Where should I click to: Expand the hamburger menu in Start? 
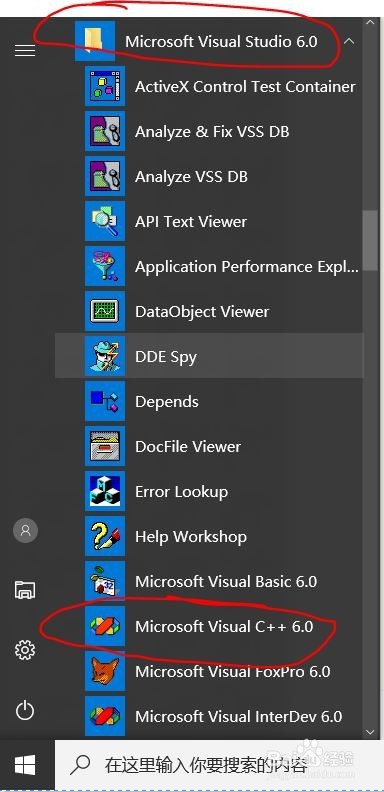[x=25, y=51]
